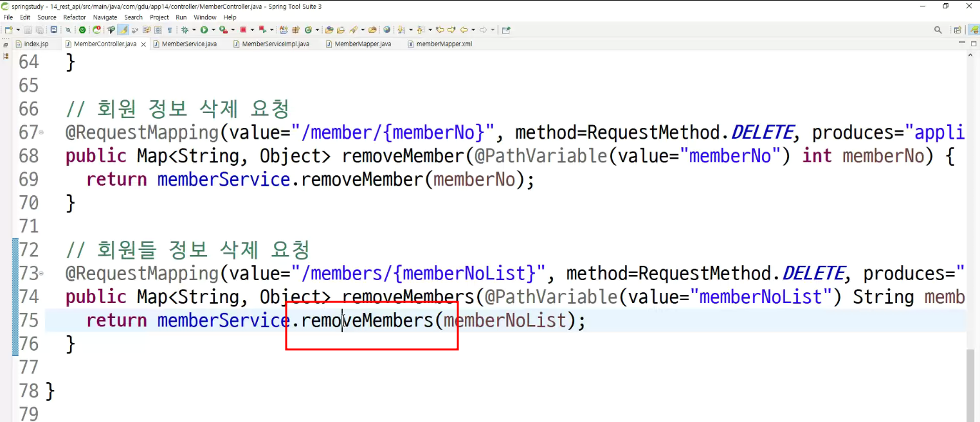Click the Save All icon
This screenshot has height=422, width=980.
[39, 30]
